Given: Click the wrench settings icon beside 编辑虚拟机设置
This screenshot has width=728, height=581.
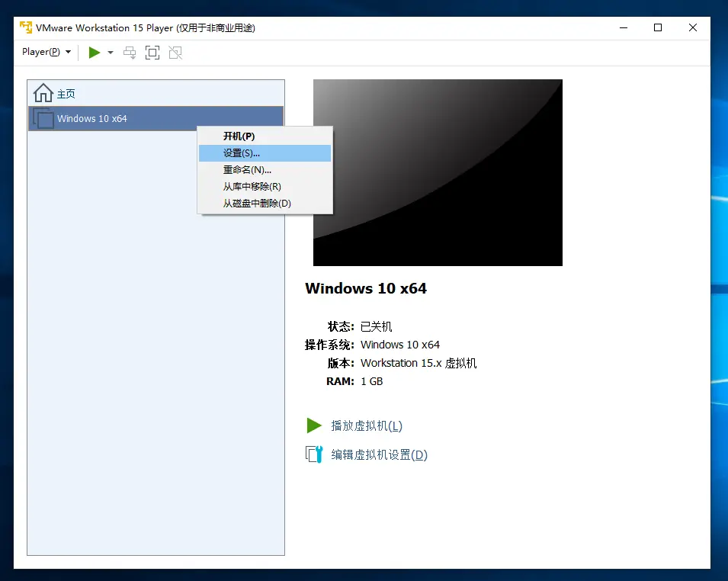Looking at the screenshot, I should pyautogui.click(x=314, y=454).
